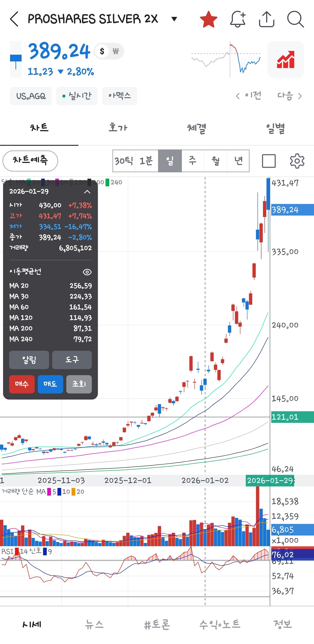Toggle the red favorite star

pyautogui.click(x=208, y=19)
